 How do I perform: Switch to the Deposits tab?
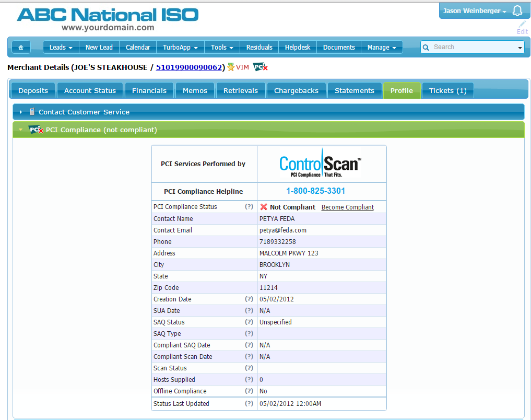click(33, 90)
